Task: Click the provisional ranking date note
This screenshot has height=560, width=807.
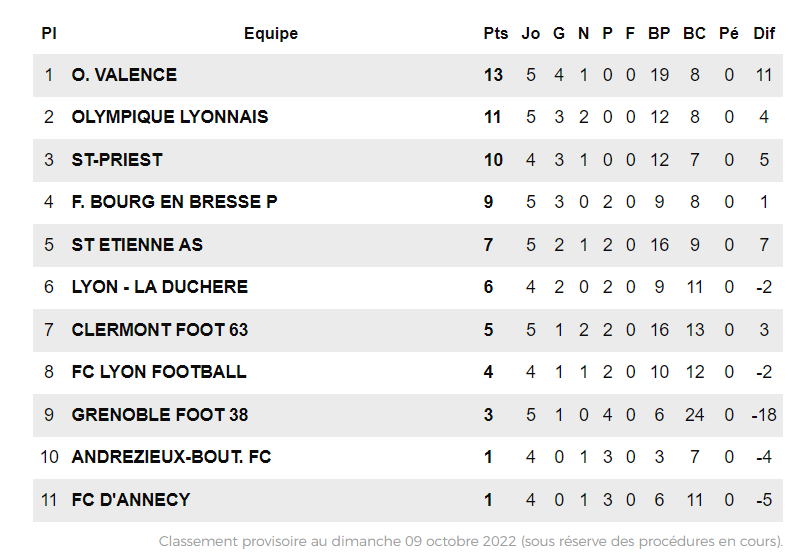Action: pyautogui.click(x=470, y=542)
